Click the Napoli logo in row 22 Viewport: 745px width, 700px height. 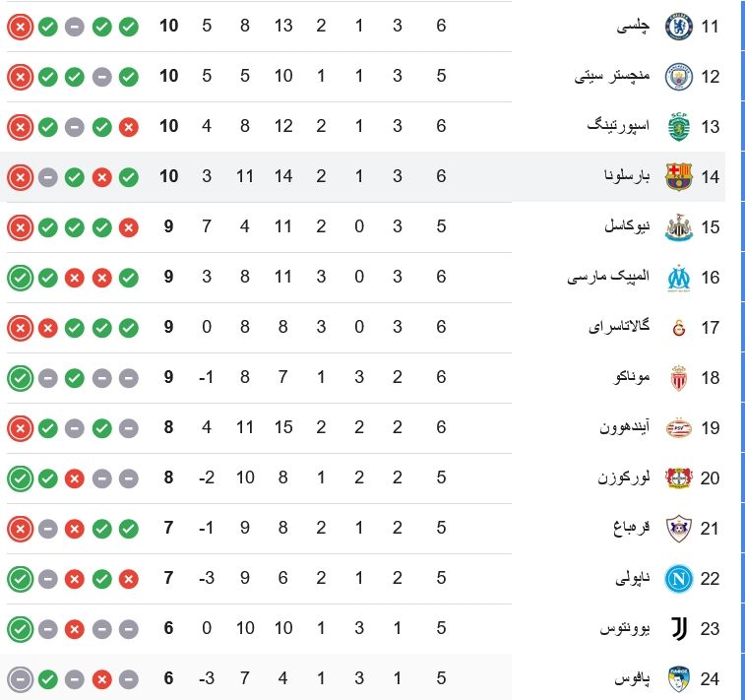(678, 579)
